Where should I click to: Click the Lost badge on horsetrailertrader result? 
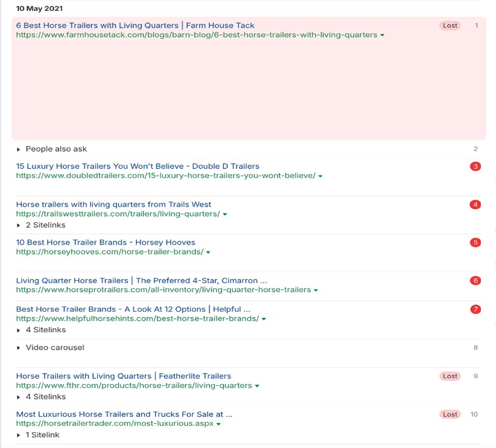point(450,414)
